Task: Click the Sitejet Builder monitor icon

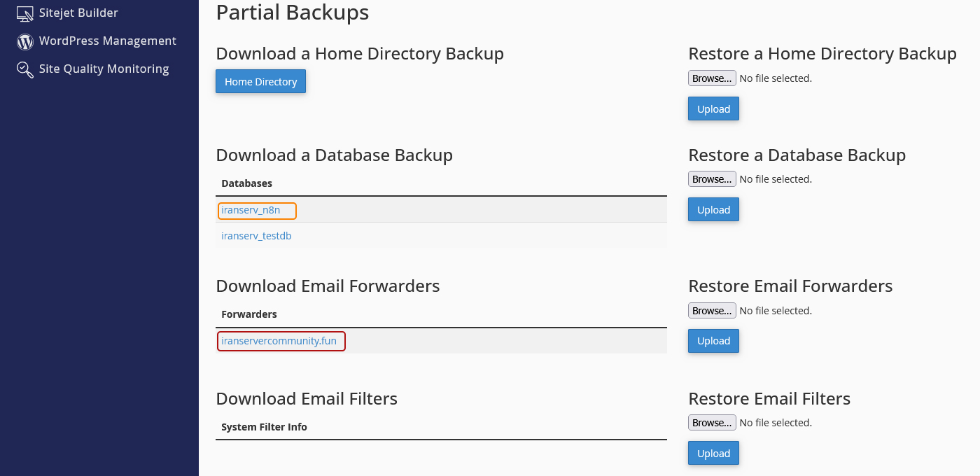Action: click(25, 13)
